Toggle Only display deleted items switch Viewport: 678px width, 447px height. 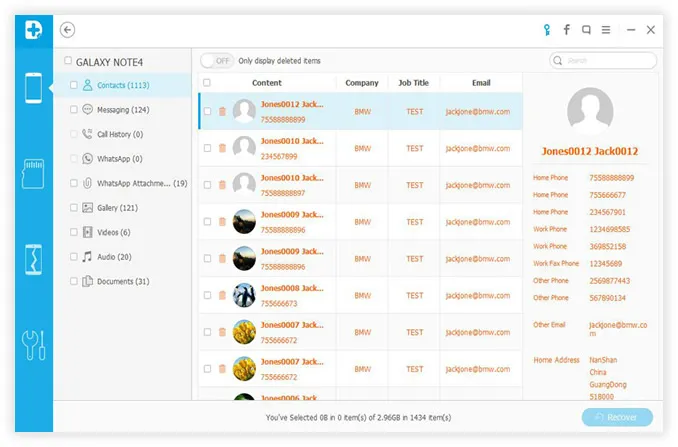[217, 61]
